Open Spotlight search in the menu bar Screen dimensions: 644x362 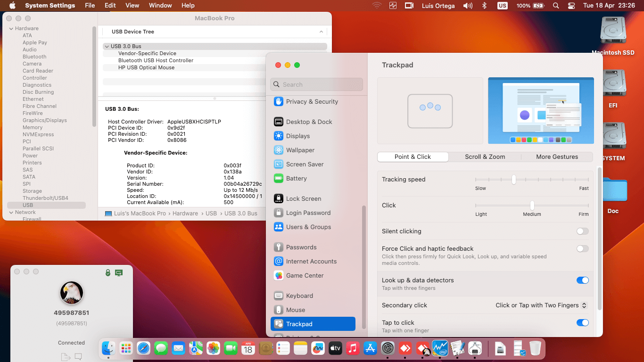pyautogui.click(x=556, y=6)
